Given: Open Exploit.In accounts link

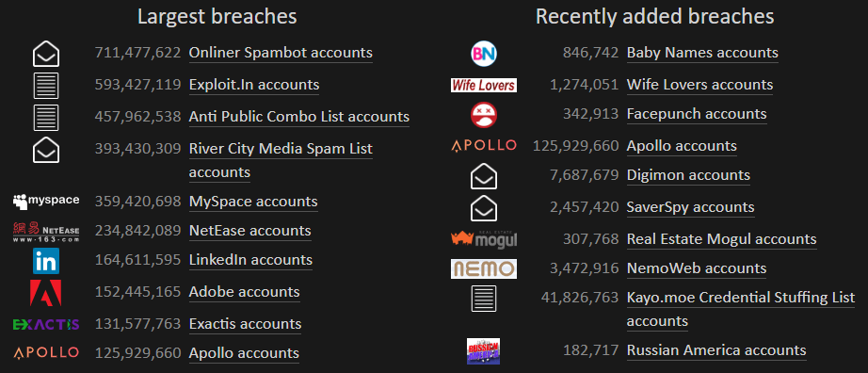Looking at the screenshot, I should tap(254, 85).
